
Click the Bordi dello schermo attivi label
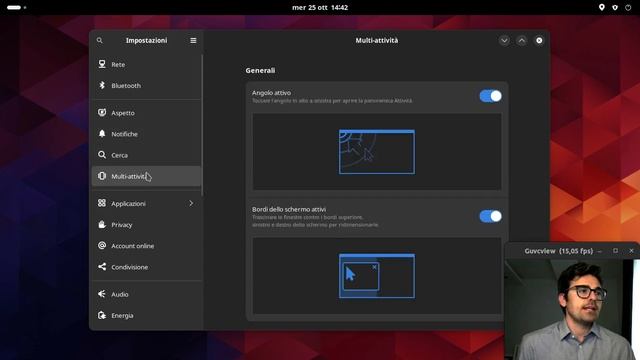(x=289, y=209)
